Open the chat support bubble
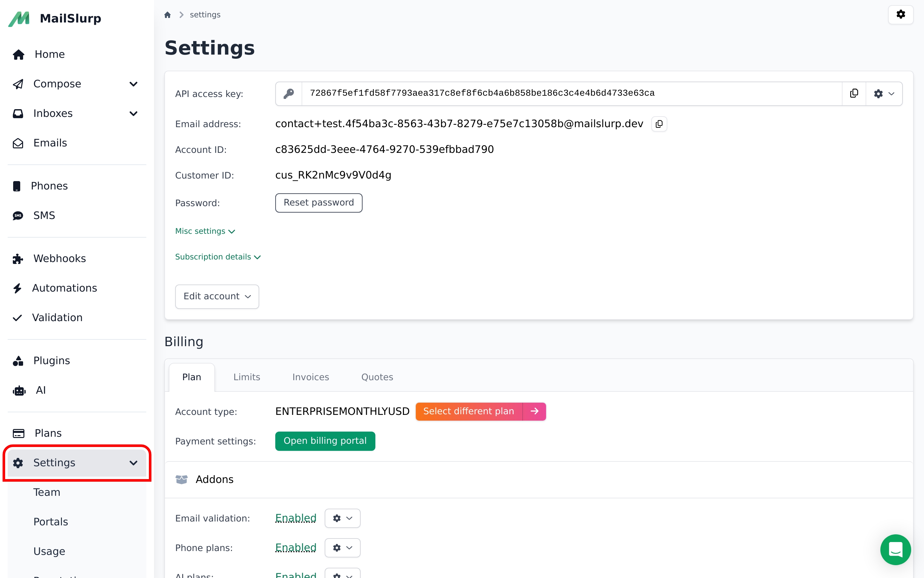Image resolution: width=924 pixels, height=578 pixels. pos(895,549)
